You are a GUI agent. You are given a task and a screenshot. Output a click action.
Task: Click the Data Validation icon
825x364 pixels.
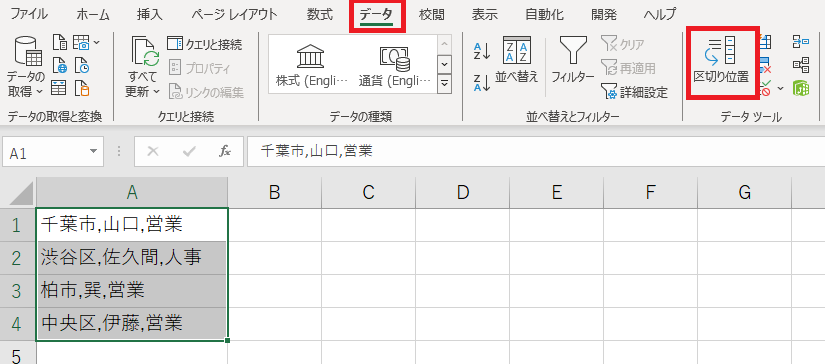766,88
